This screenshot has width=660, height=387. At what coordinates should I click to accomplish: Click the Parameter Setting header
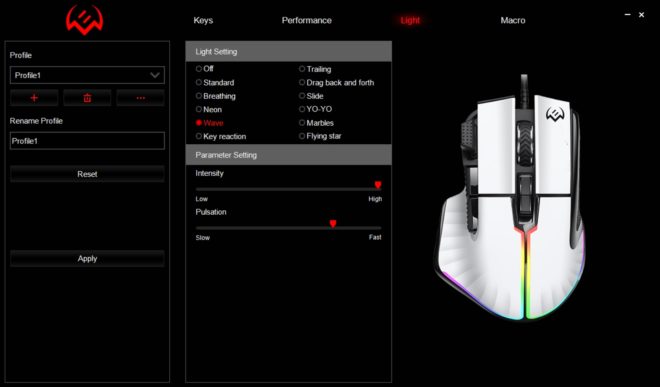(289, 155)
